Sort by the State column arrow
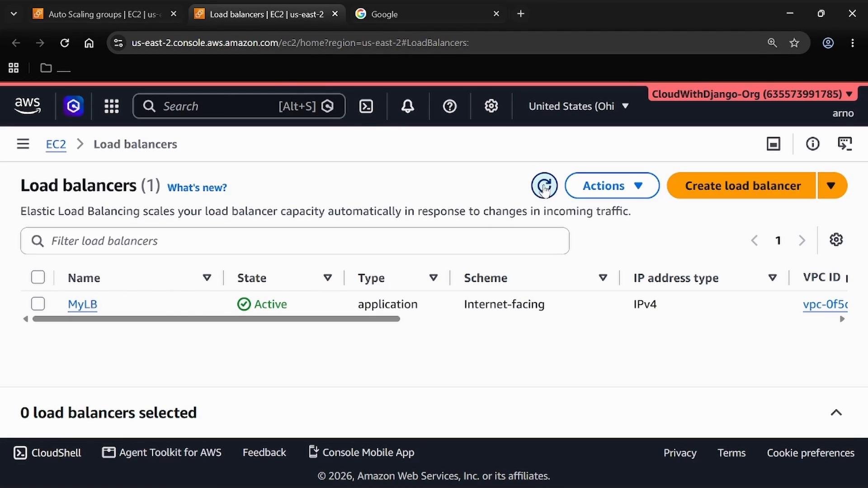 (x=328, y=277)
